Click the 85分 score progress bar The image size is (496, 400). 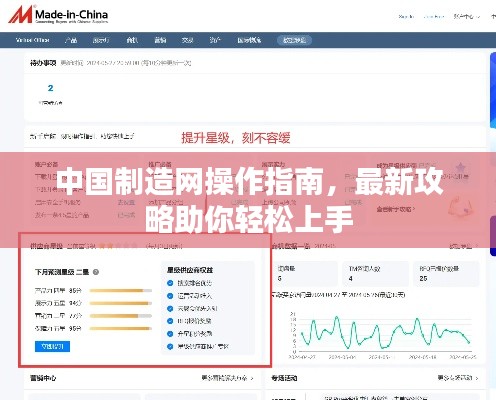(x=121, y=291)
